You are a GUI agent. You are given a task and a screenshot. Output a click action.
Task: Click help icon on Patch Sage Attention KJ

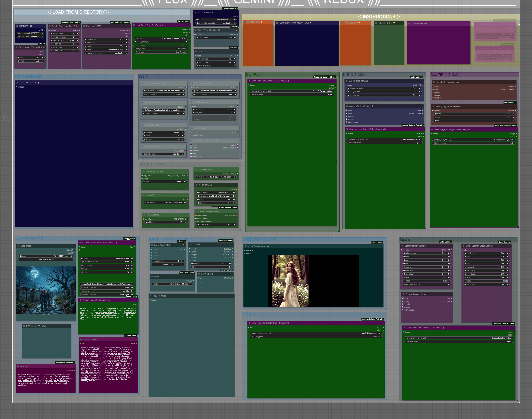point(236,30)
